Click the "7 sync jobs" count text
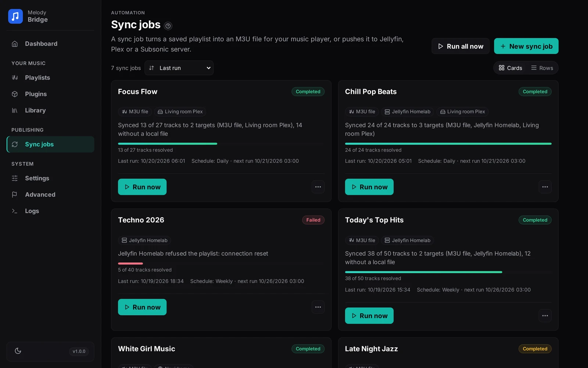Screen dimensions: 588x368 tap(126, 68)
